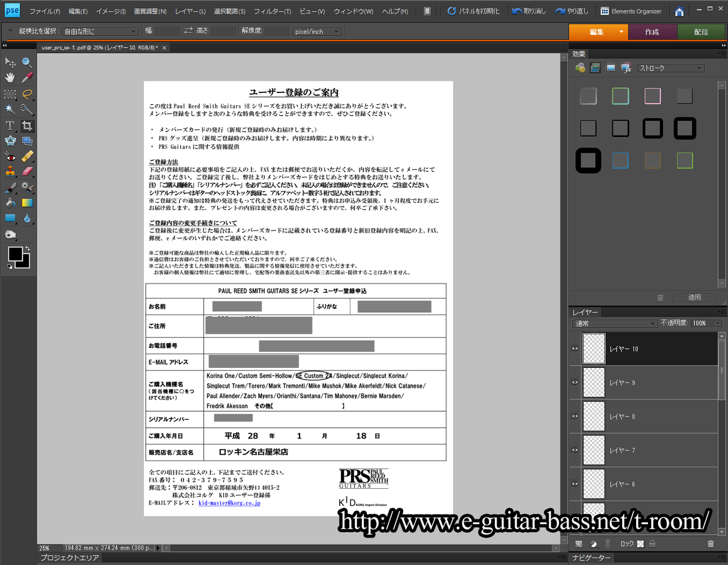Show Photo Effects in the Effects panel
The width and height of the screenshot is (728, 565).
coord(611,68)
